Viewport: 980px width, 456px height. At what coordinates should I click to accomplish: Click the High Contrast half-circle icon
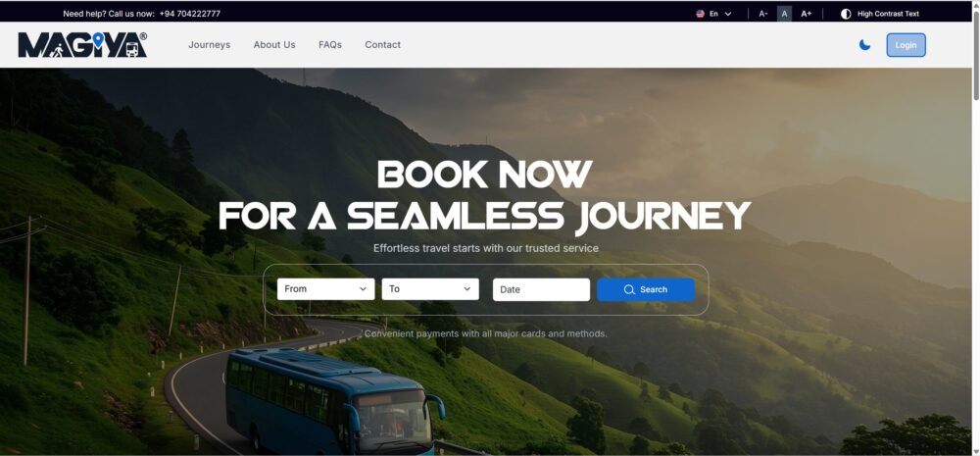(846, 14)
